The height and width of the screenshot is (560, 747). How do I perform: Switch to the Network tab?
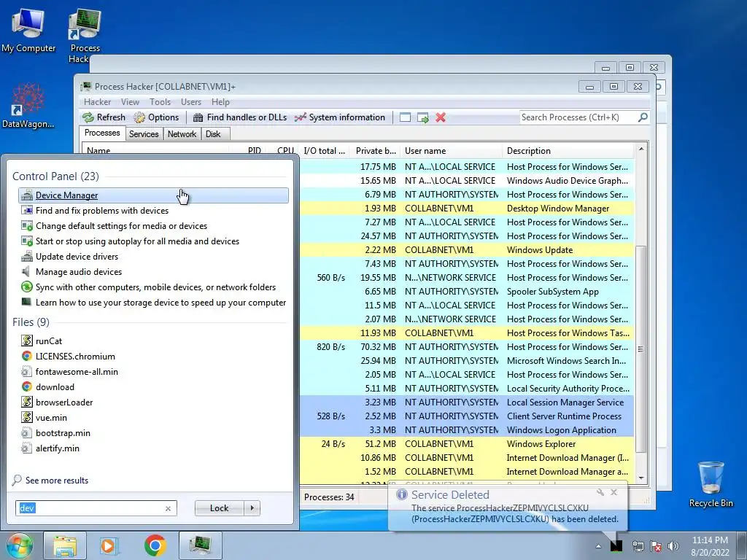point(182,134)
